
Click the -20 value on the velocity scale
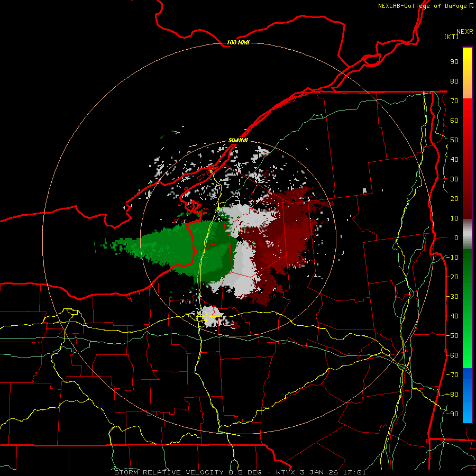point(452,277)
